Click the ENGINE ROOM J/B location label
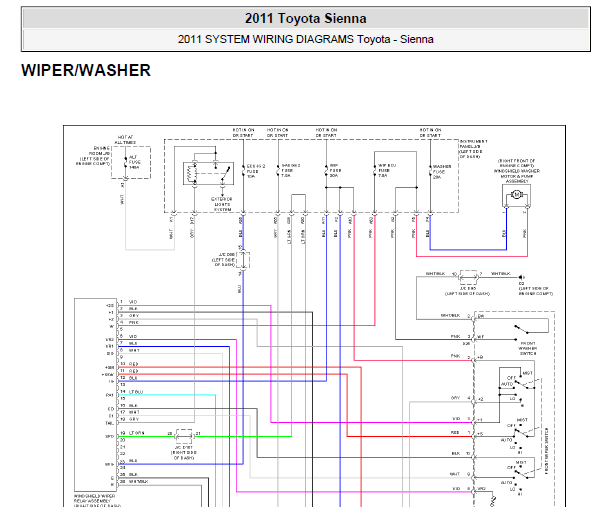605x507 pixels. pyautogui.click(x=93, y=156)
